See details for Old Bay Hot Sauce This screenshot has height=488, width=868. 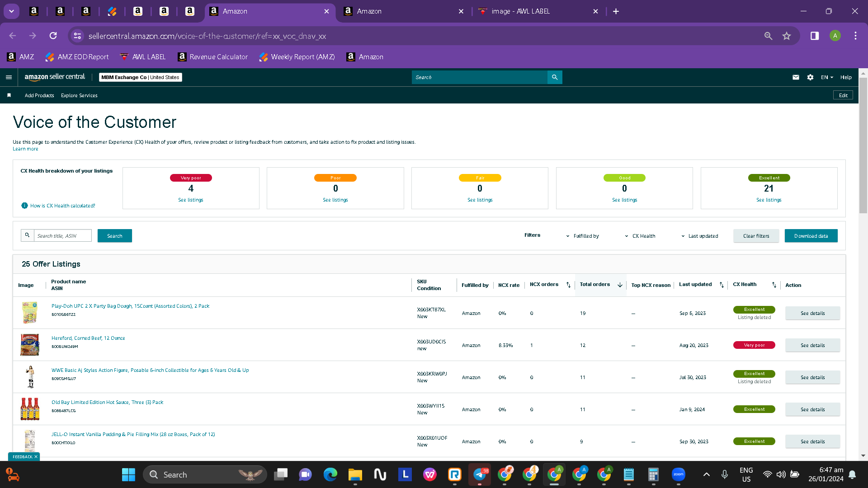pyautogui.click(x=812, y=409)
